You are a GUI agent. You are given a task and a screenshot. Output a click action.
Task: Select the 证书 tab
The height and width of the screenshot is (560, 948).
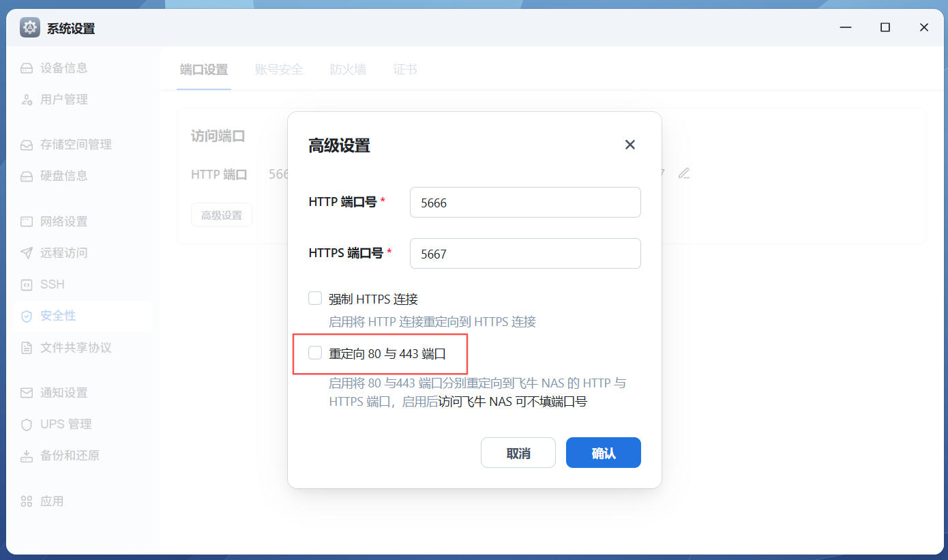(405, 70)
